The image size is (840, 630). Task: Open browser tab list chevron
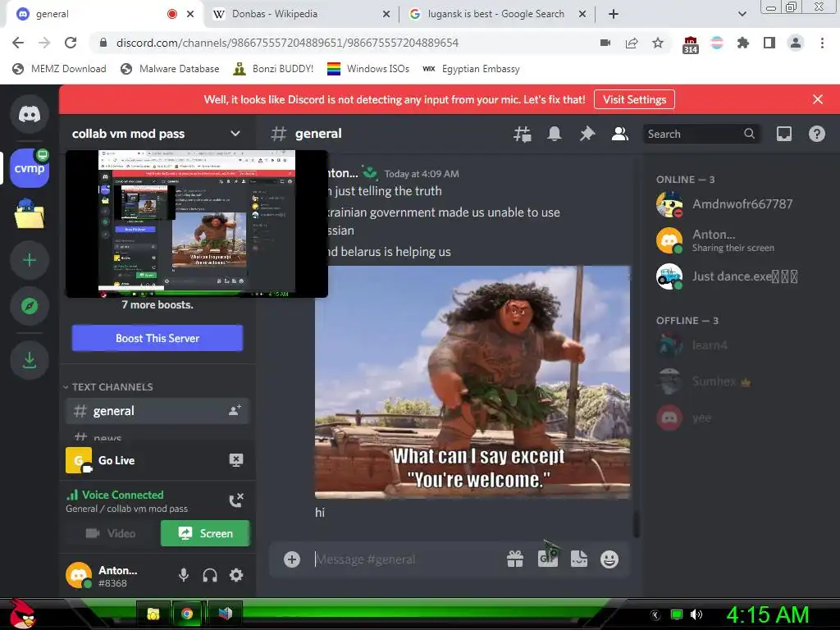point(742,14)
